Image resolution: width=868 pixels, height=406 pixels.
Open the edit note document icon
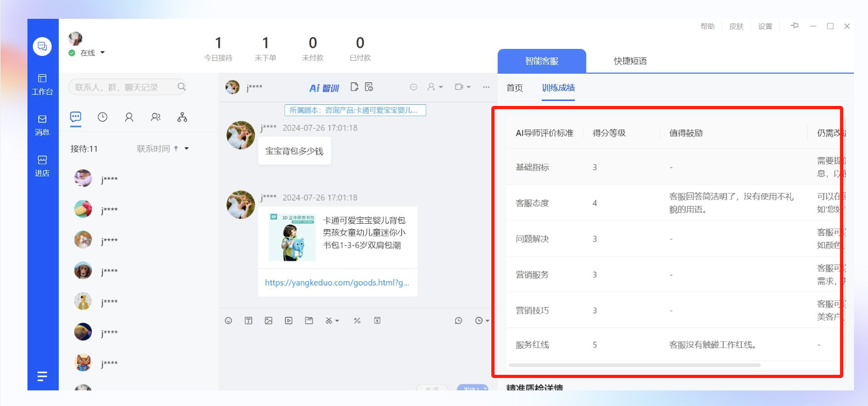point(354,87)
